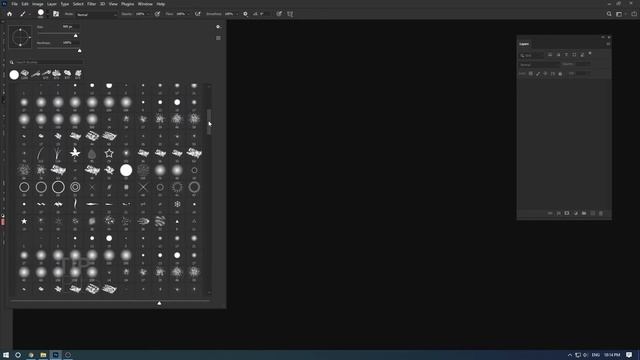This screenshot has width=640, height=360.
Task: Open the Windows Start menu
Action: (6, 355)
